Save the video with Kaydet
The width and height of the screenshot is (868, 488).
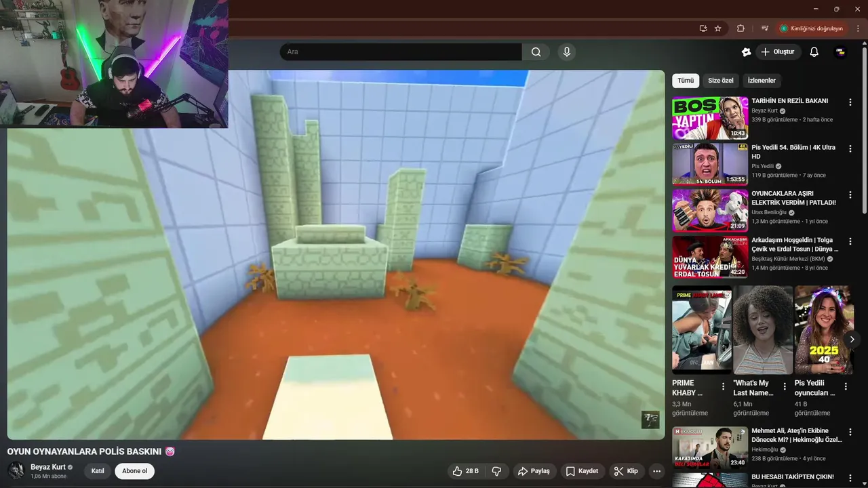[x=582, y=471]
